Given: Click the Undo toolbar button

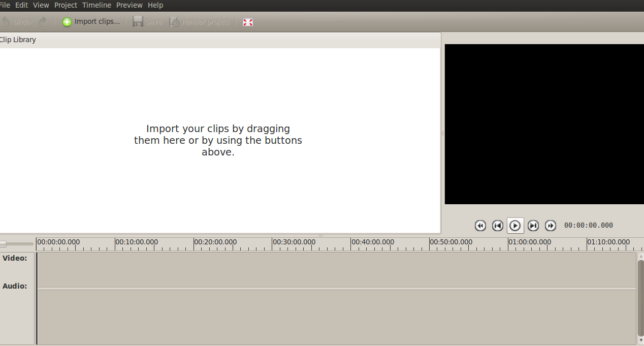Looking at the screenshot, I should [16, 22].
